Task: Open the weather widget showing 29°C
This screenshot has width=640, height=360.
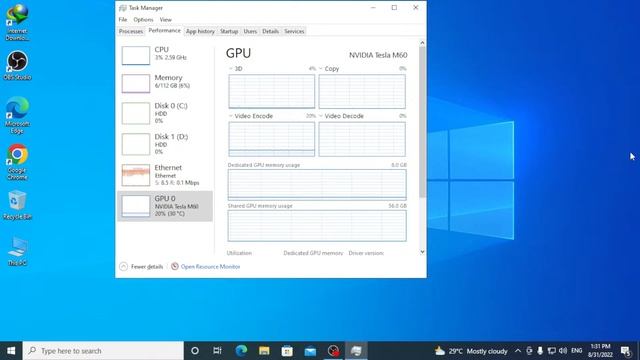Action: pos(471,351)
